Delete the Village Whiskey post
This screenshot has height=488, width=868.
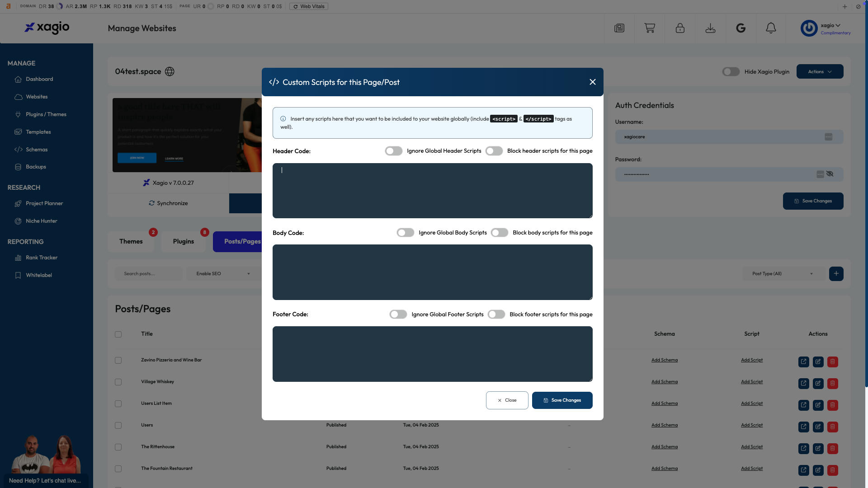(x=832, y=383)
